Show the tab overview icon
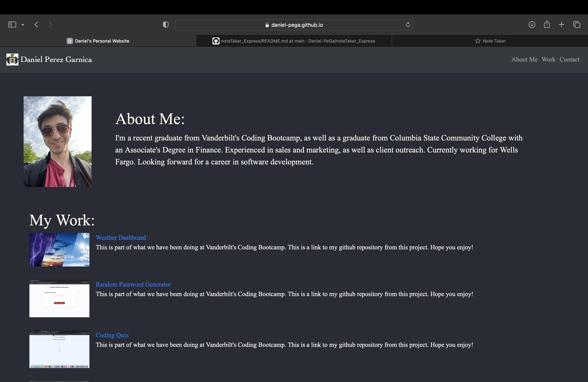Image resolution: width=588 pixels, height=382 pixels. (x=577, y=25)
